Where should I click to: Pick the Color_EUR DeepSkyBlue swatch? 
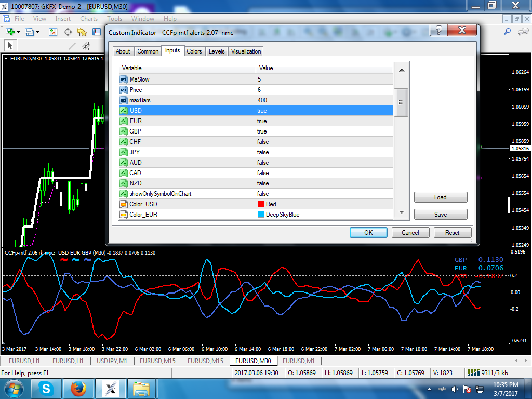point(261,215)
